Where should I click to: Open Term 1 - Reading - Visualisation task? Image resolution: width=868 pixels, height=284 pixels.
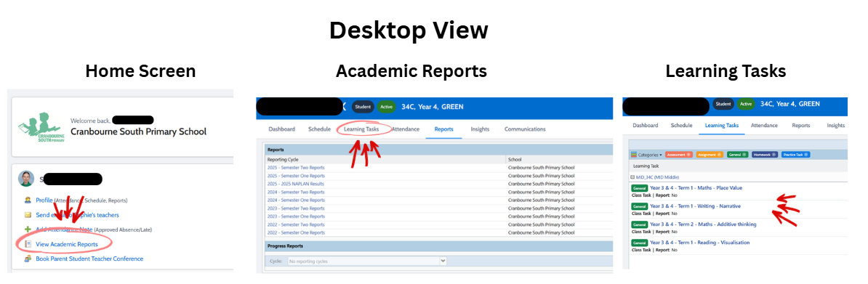(x=700, y=243)
